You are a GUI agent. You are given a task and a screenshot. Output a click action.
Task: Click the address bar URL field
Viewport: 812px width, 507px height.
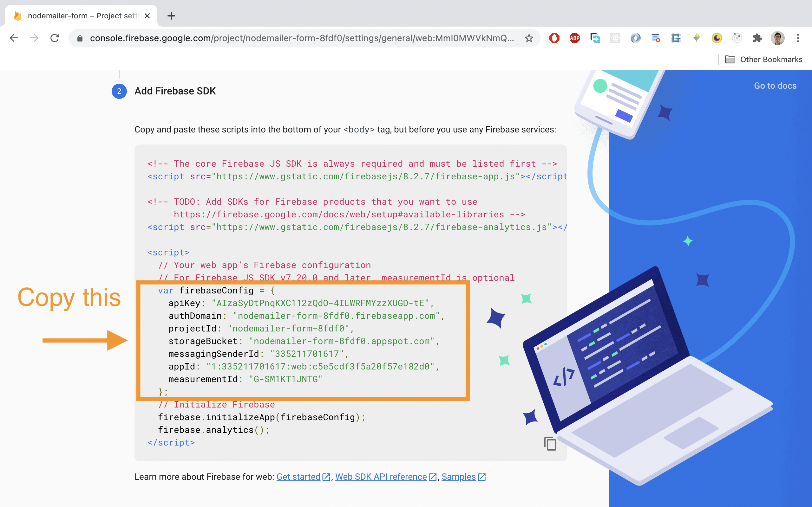click(x=301, y=38)
